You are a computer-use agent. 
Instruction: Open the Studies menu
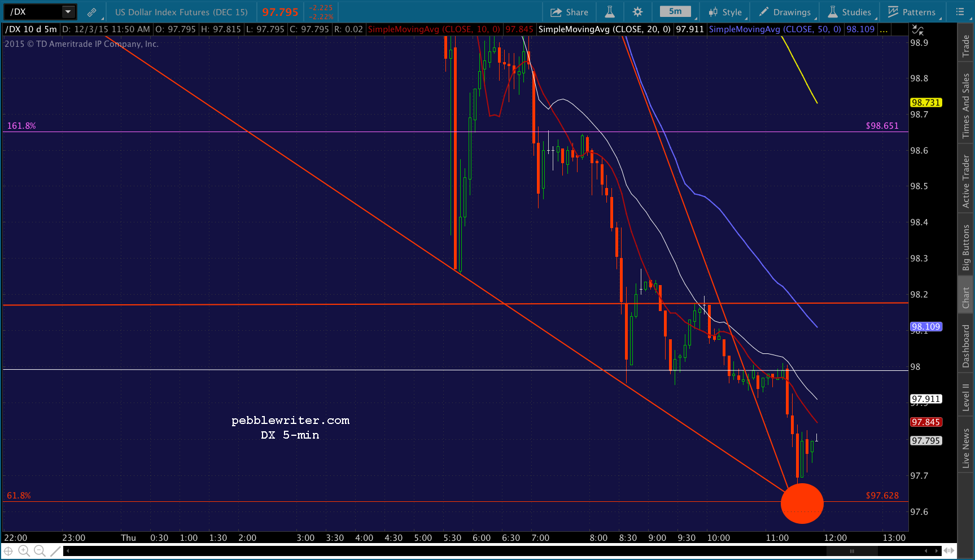850,12
